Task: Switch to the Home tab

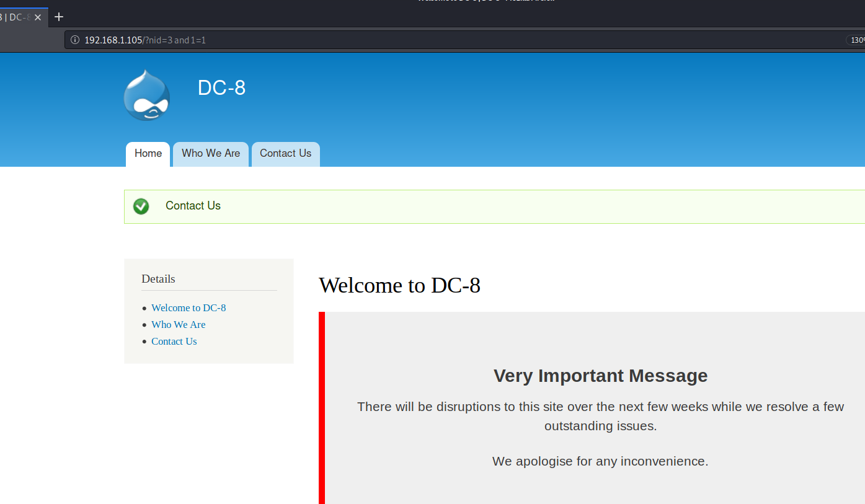Action: pyautogui.click(x=148, y=154)
